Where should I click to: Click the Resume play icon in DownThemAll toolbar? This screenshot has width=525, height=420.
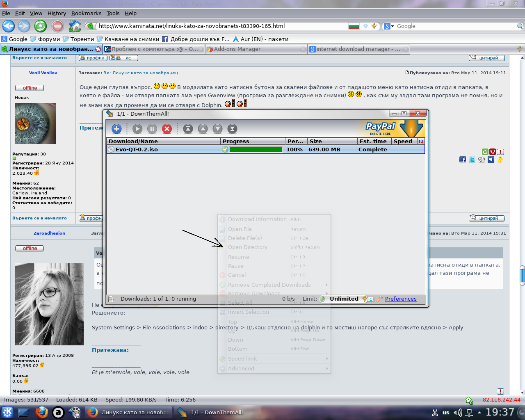click(137, 129)
